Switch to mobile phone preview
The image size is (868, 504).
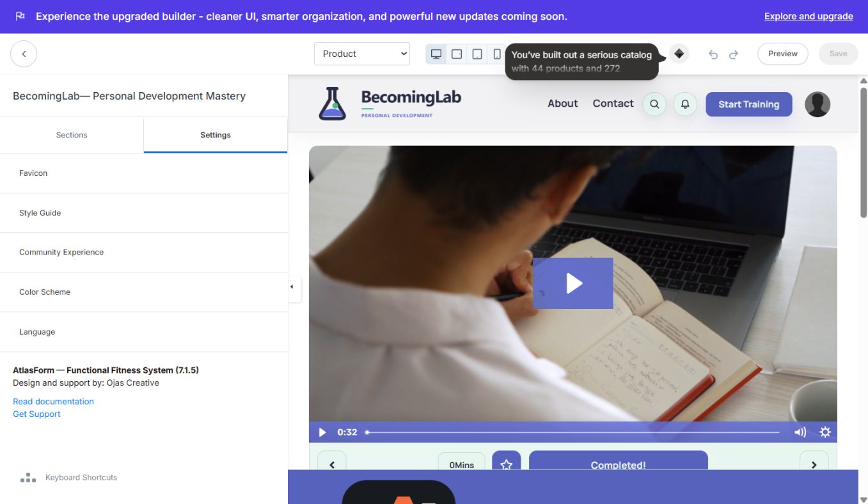tap(497, 54)
